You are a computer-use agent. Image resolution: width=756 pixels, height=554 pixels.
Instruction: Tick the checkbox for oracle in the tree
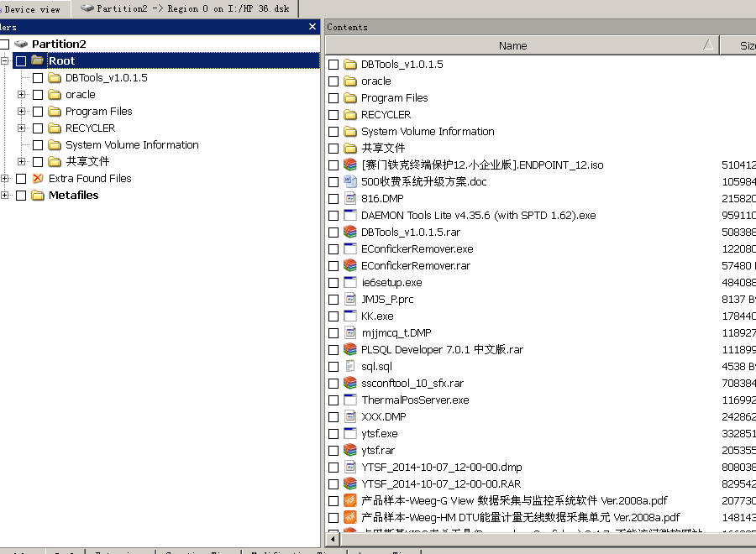click(38, 95)
